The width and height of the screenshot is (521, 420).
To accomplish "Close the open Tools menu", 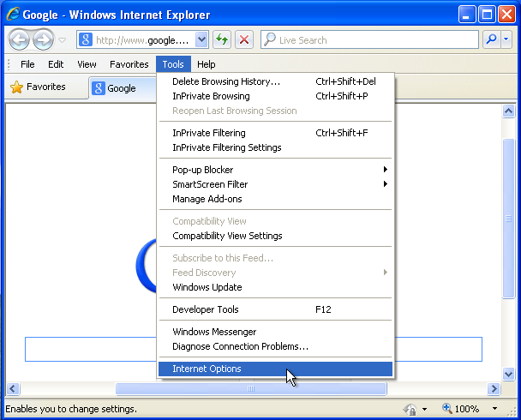I will pos(173,64).
